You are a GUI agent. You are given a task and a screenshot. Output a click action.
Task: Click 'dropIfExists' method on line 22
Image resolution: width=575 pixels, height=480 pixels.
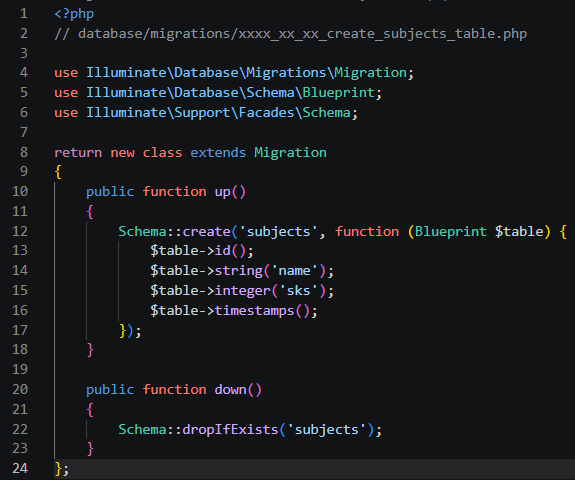230,430
